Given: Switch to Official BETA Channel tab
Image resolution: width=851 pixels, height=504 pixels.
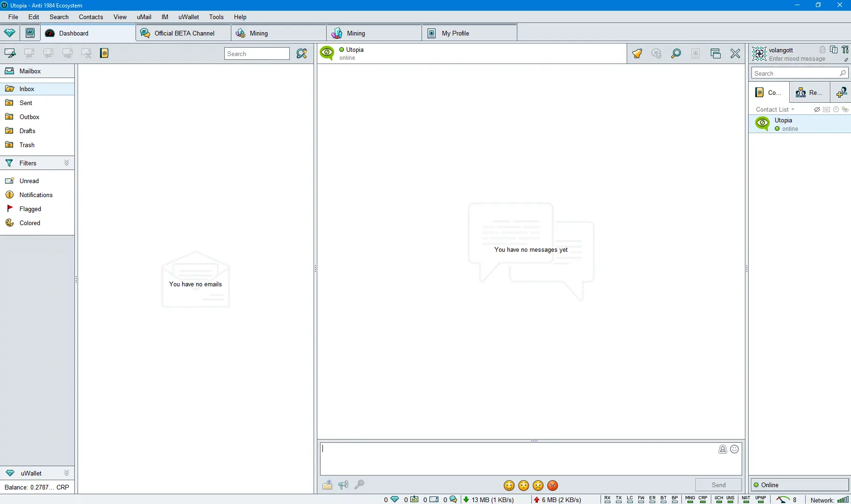Looking at the screenshot, I should [184, 33].
